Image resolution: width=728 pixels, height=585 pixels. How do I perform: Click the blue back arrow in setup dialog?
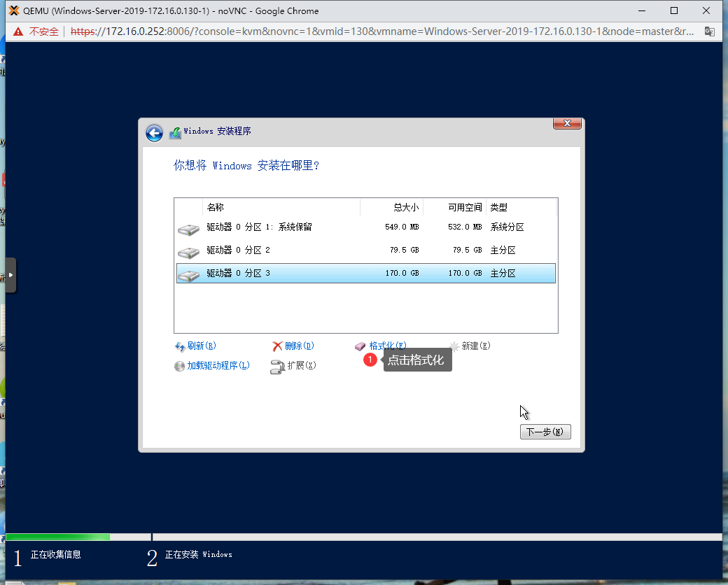tap(154, 133)
